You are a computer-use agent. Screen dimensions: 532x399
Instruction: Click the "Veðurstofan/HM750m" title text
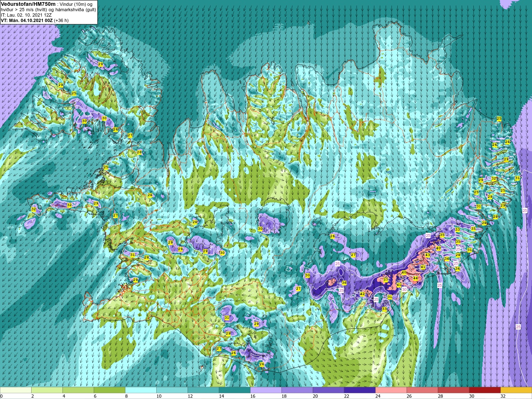coord(28,3)
